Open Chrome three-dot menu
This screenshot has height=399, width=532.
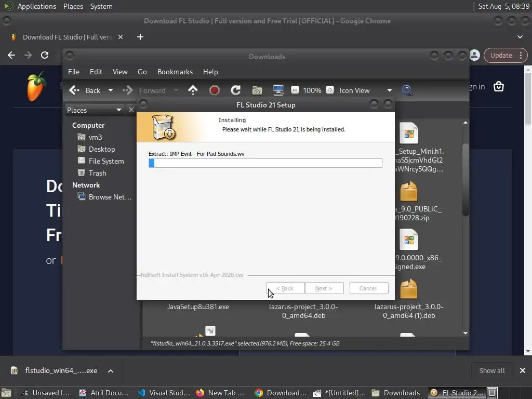521,55
